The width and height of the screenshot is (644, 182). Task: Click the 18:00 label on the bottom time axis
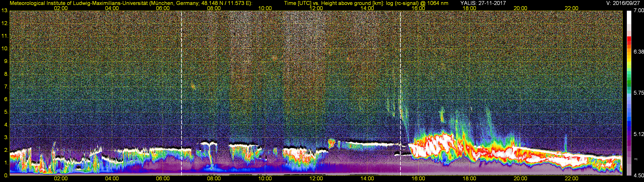469,179
